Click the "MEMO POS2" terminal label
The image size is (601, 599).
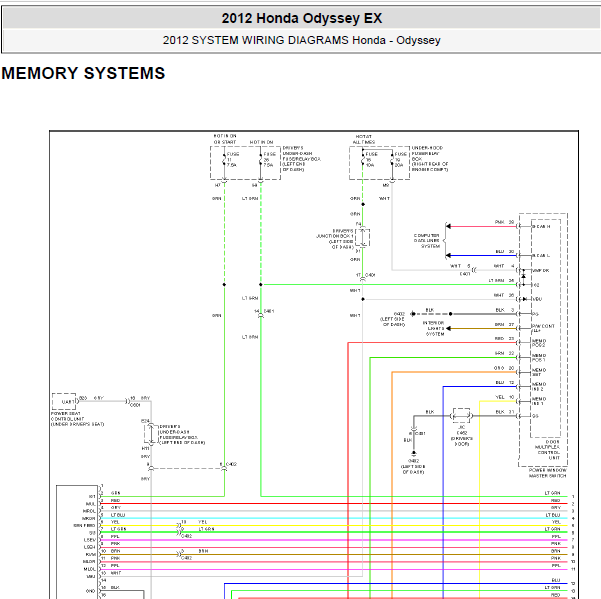coord(539,343)
